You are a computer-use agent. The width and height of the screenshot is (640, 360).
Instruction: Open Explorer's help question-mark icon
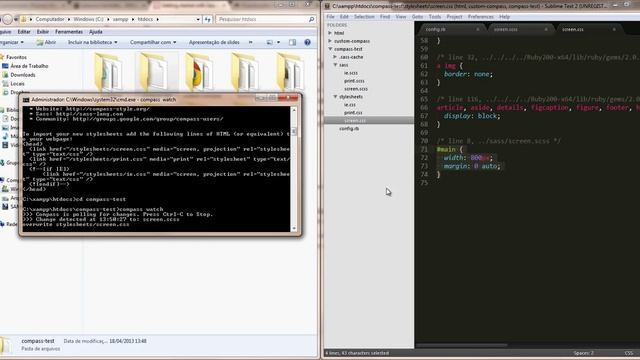pos(307,42)
